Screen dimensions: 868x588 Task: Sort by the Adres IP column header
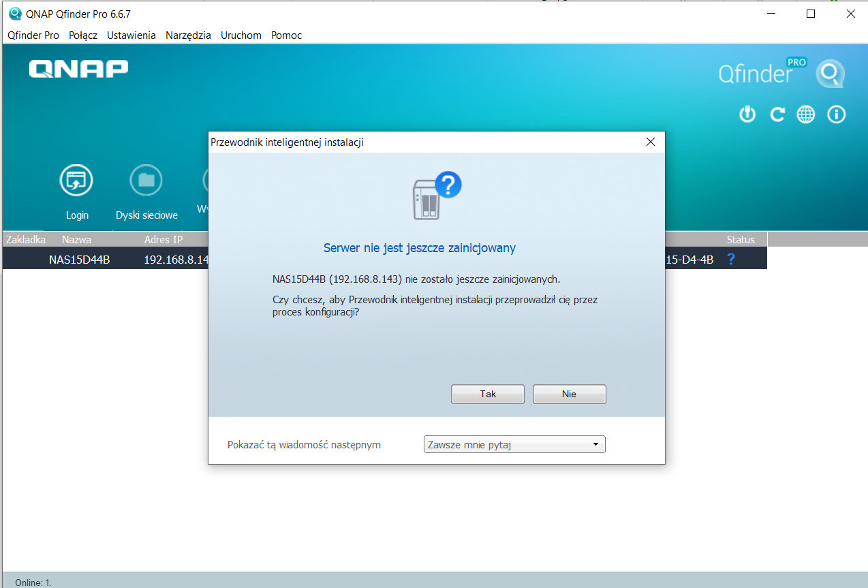[x=164, y=240]
